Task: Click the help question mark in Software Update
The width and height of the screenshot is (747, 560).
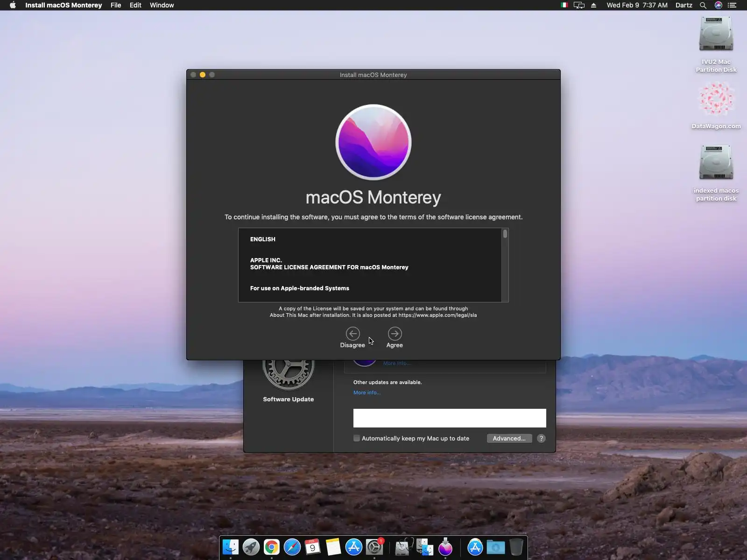Action: (541, 438)
